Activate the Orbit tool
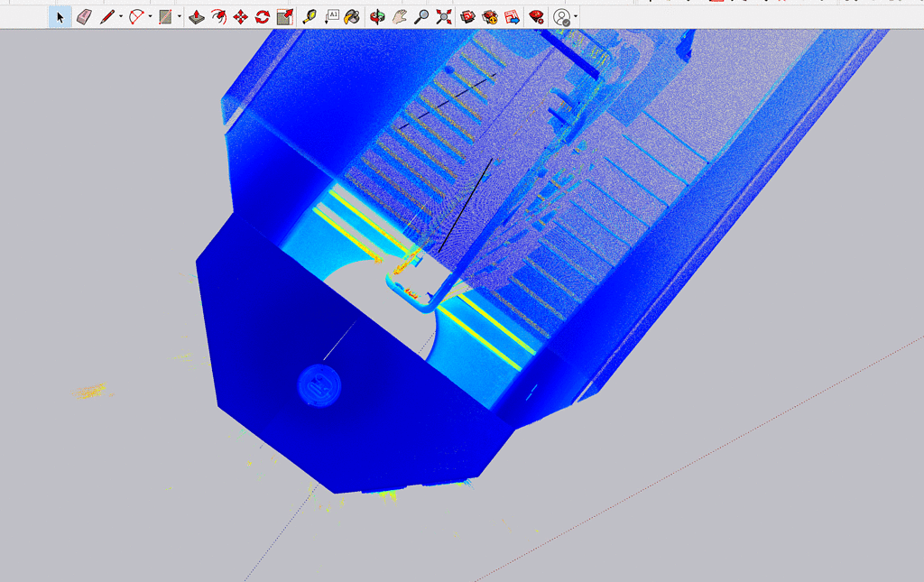 click(375, 15)
